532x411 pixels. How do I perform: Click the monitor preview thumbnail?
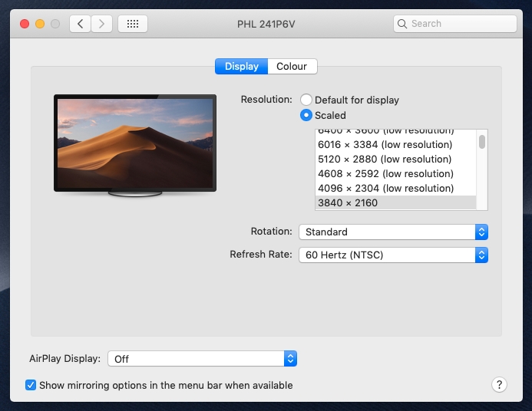click(x=135, y=146)
